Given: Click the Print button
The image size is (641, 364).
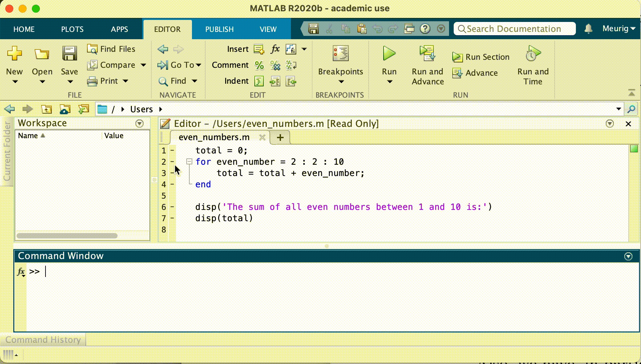Looking at the screenshot, I should pyautogui.click(x=103, y=81).
